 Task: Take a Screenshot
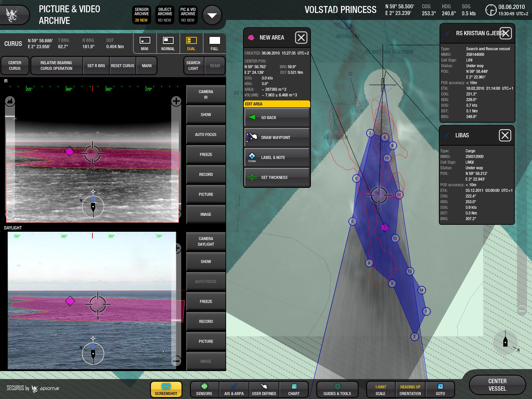(166, 389)
